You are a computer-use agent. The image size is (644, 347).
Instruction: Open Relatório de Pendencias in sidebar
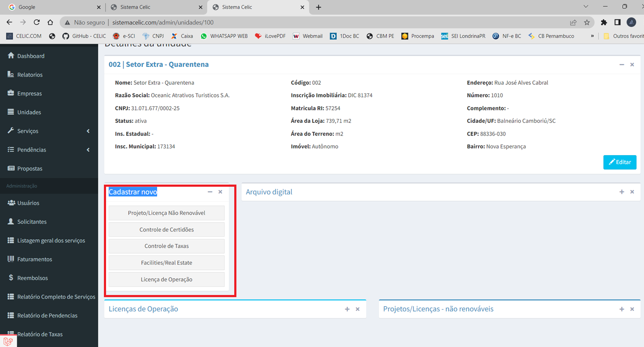pos(47,315)
